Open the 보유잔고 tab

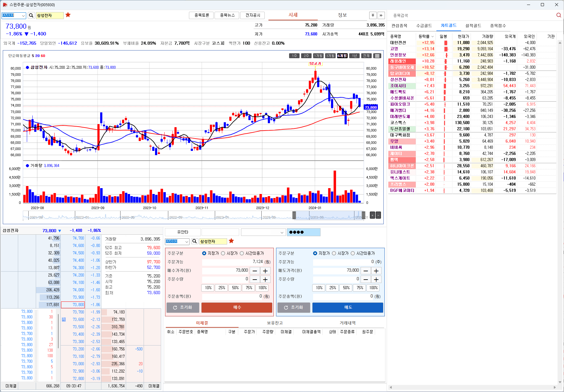click(275, 323)
